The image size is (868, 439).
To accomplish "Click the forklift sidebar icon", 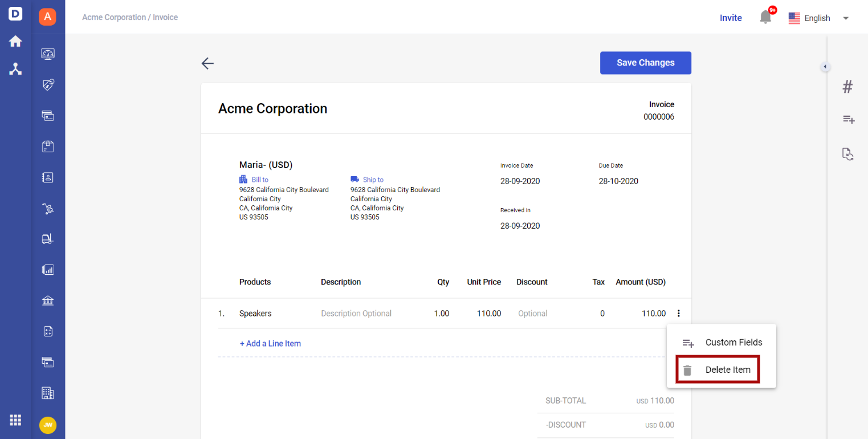I will pyautogui.click(x=48, y=239).
